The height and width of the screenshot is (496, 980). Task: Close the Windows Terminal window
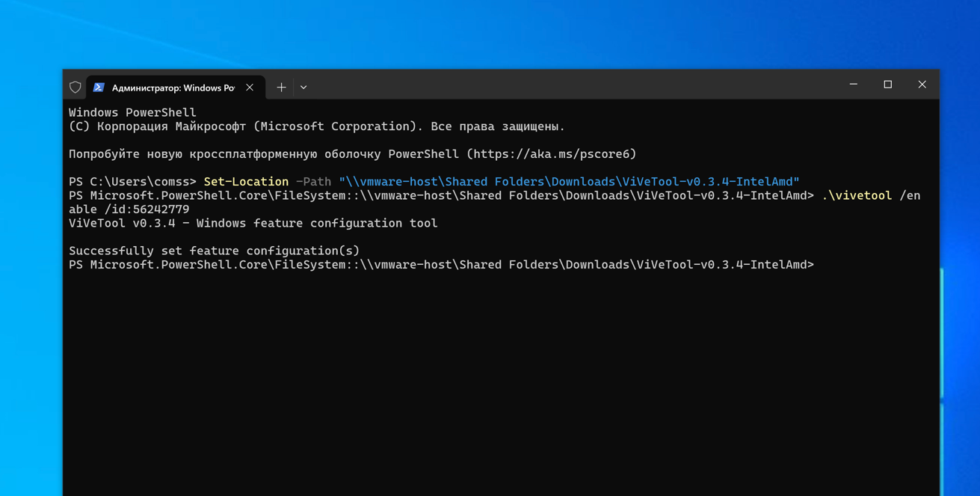point(922,85)
